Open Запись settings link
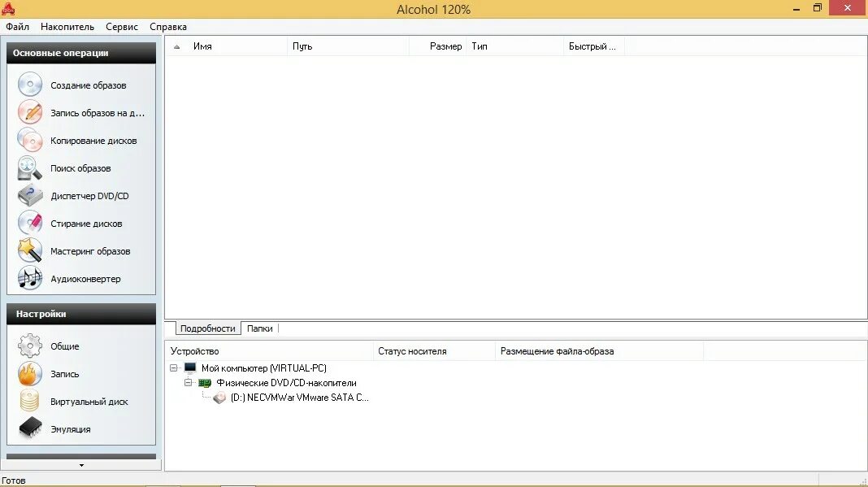 click(x=65, y=374)
